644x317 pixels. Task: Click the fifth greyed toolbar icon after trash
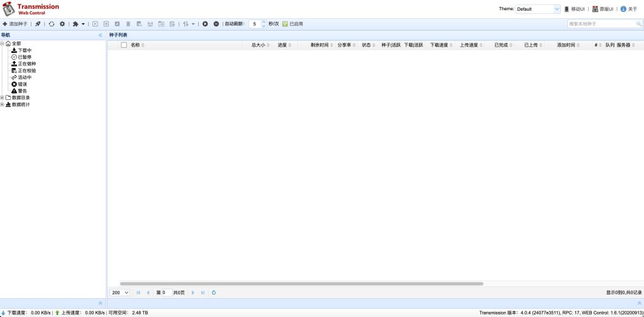[139, 25]
